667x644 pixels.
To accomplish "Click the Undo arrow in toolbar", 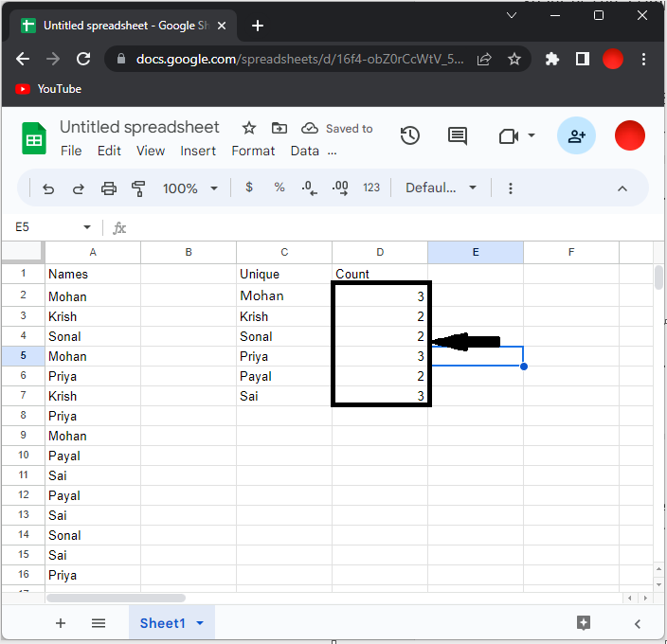I will click(48, 188).
